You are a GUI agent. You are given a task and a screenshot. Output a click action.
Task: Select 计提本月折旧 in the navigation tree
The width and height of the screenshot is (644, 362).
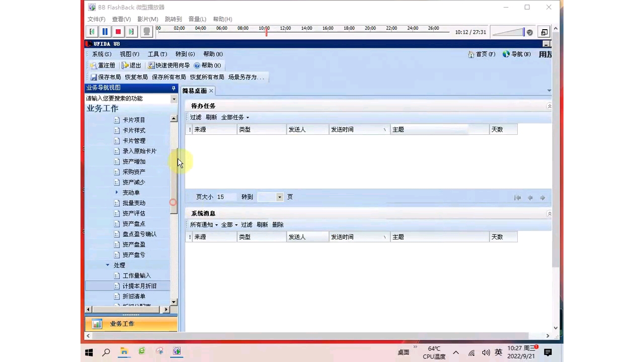tap(139, 286)
